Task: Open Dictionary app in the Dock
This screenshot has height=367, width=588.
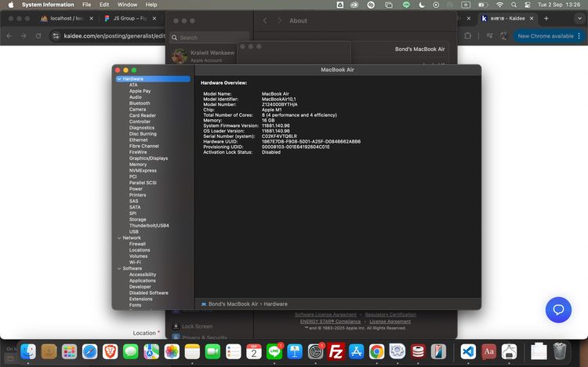Action: tap(488, 351)
